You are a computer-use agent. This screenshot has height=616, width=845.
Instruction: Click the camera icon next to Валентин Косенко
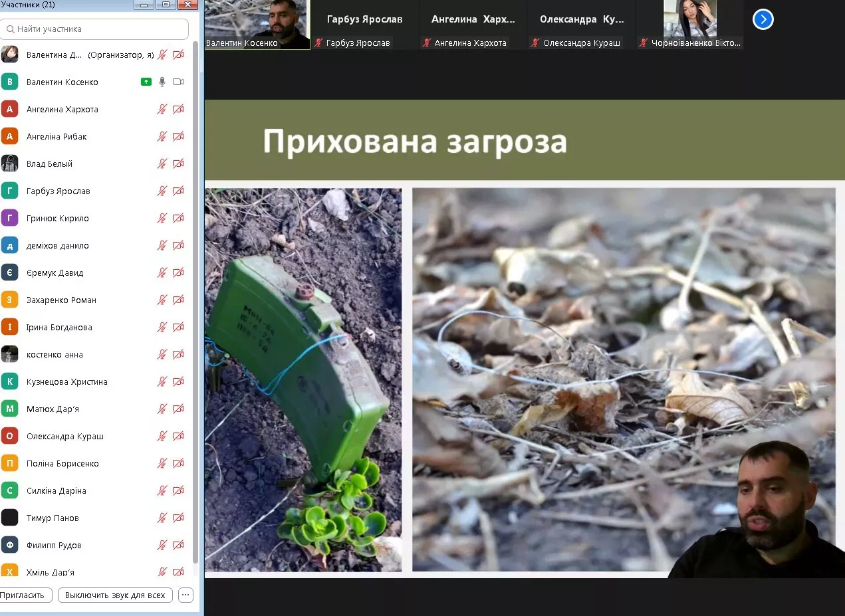point(178,82)
